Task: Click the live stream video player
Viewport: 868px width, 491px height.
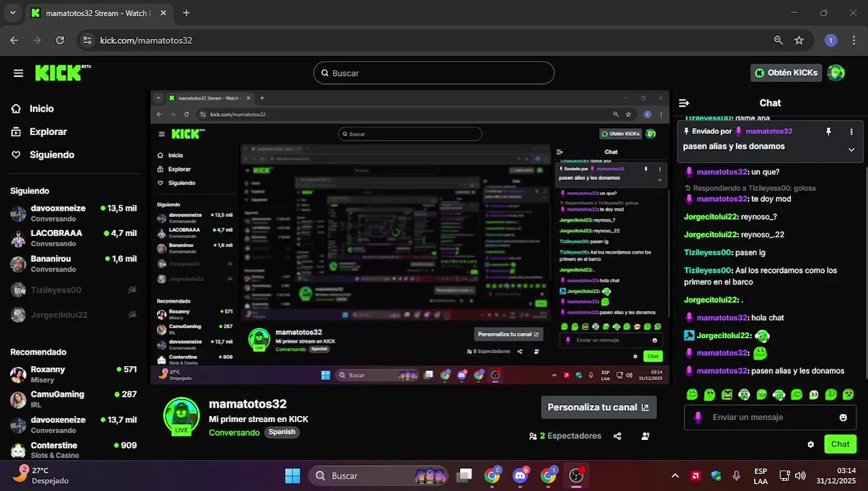Action: point(409,237)
